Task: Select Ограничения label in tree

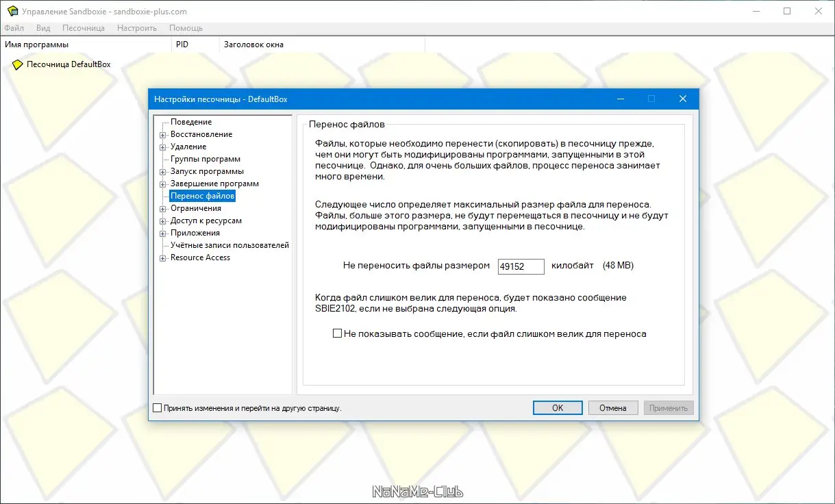Action: click(x=196, y=208)
